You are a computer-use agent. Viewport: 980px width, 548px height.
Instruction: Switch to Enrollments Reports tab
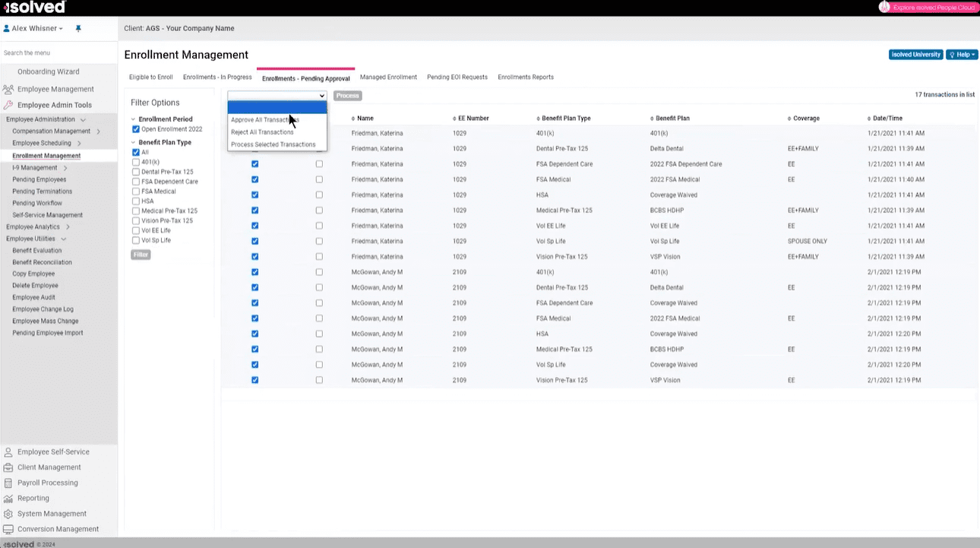pos(526,78)
